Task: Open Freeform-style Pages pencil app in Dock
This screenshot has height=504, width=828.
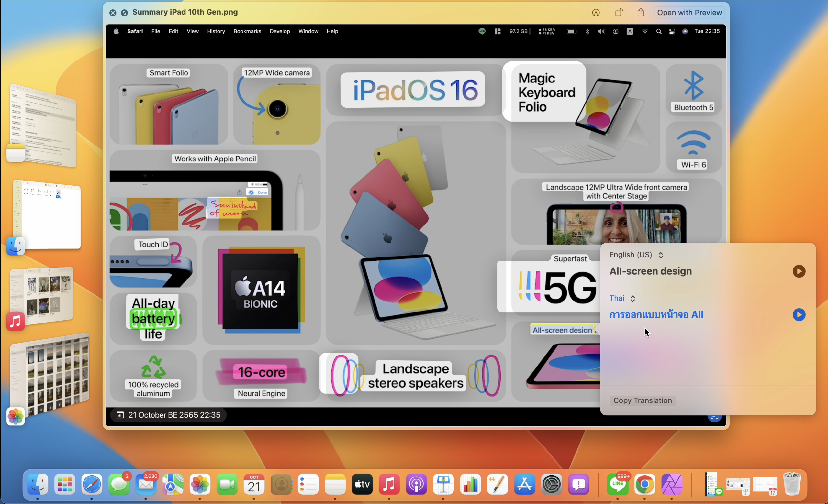Action: (x=497, y=484)
